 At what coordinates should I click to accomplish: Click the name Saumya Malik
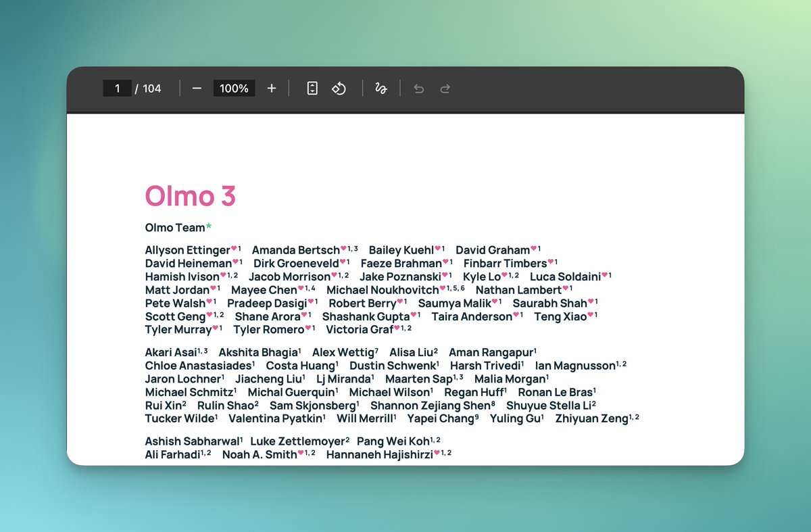tap(455, 304)
